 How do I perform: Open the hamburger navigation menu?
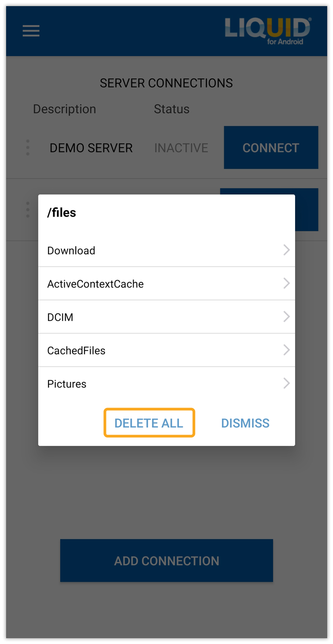tap(31, 31)
